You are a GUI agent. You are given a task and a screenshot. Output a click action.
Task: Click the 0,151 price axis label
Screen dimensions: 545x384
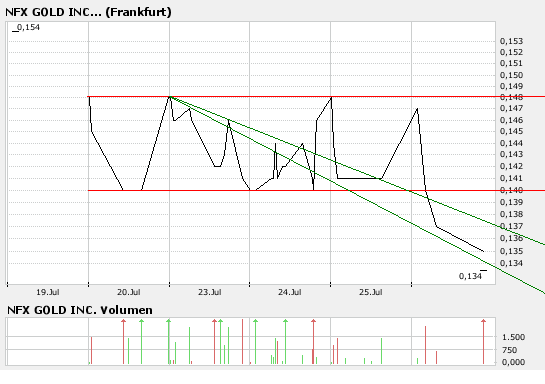point(511,63)
